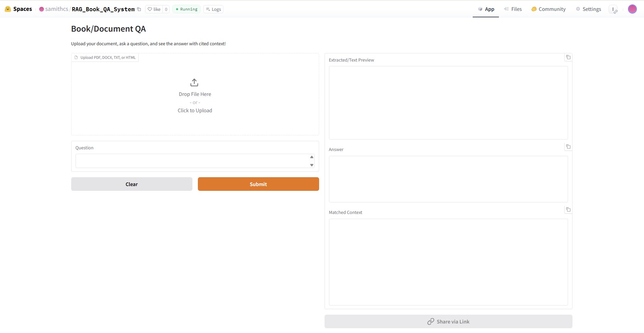Viewport: 644px width, 333px height.
Task: Copy the Answer box content
Action: pyautogui.click(x=568, y=147)
